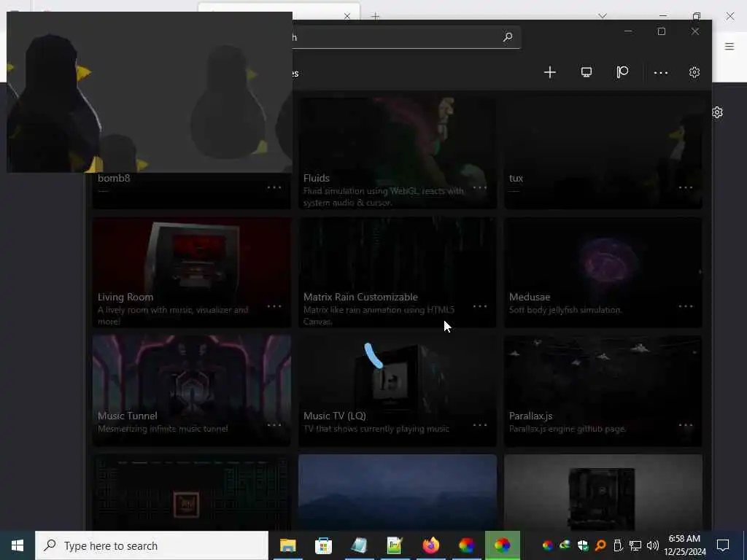The height and width of the screenshot is (560, 747).
Task: Switch to the highlighted Lively taskbar icon
Action: pyautogui.click(x=502, y=545)
